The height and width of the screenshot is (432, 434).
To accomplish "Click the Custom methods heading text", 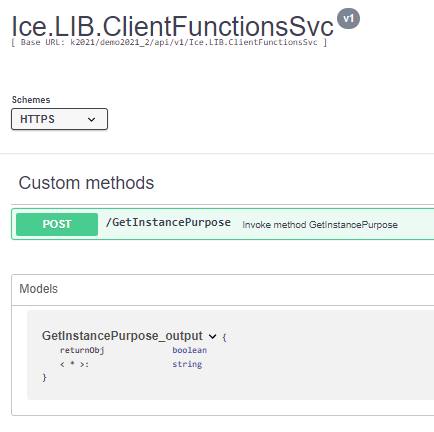I will [x=86, y=183].
